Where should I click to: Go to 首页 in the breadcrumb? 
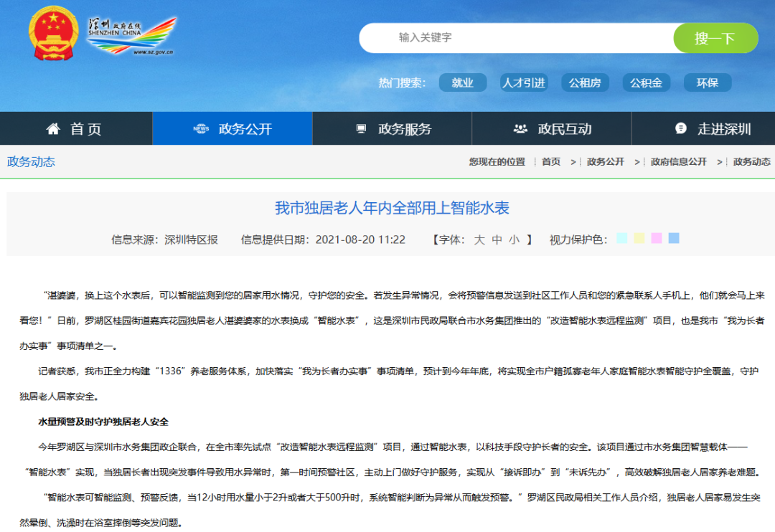pos(551,161)
